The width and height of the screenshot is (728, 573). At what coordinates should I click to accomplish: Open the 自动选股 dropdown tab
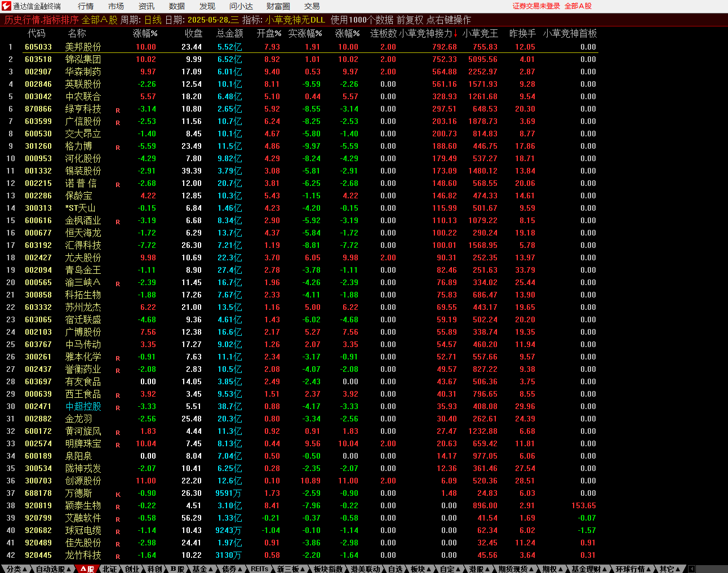54,569
